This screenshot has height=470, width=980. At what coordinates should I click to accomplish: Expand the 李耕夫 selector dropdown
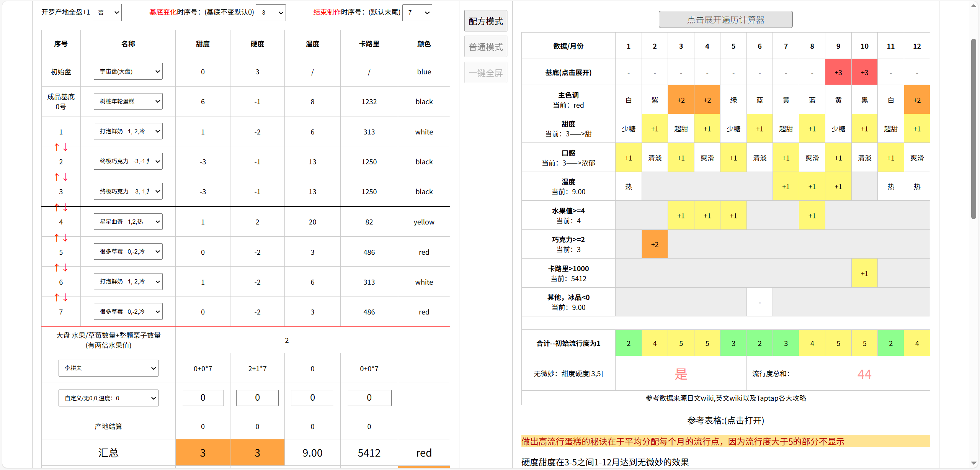pyautogui.click(x=108, y=368)
